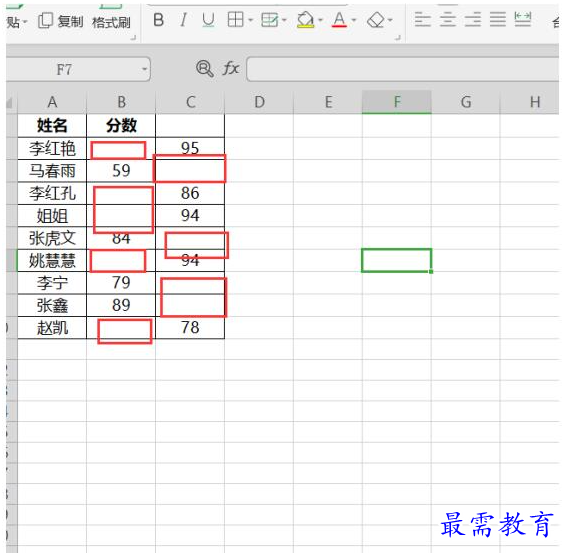Toggle Italic formatting

(x=183, y=20)
